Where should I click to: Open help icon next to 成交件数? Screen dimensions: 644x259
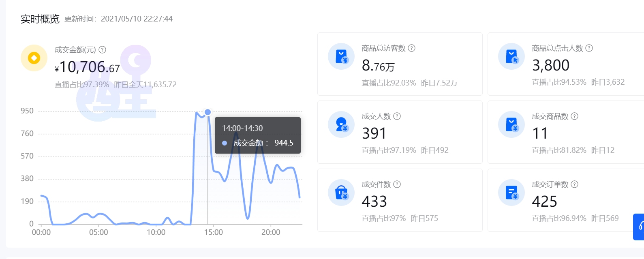pos(397,184)
